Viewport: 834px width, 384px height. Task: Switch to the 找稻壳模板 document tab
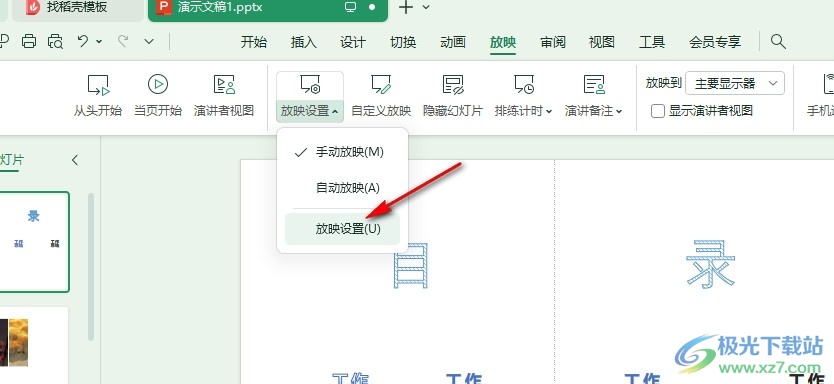click(77, 7)
